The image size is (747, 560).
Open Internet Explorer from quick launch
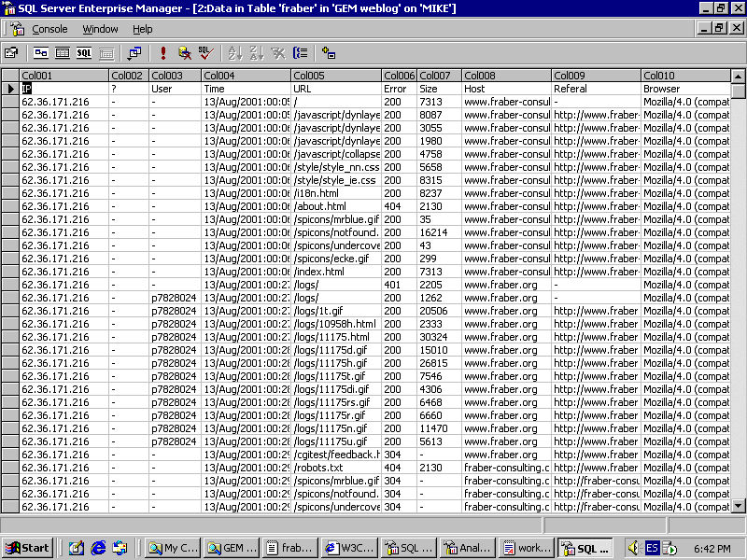pos(98,548)
